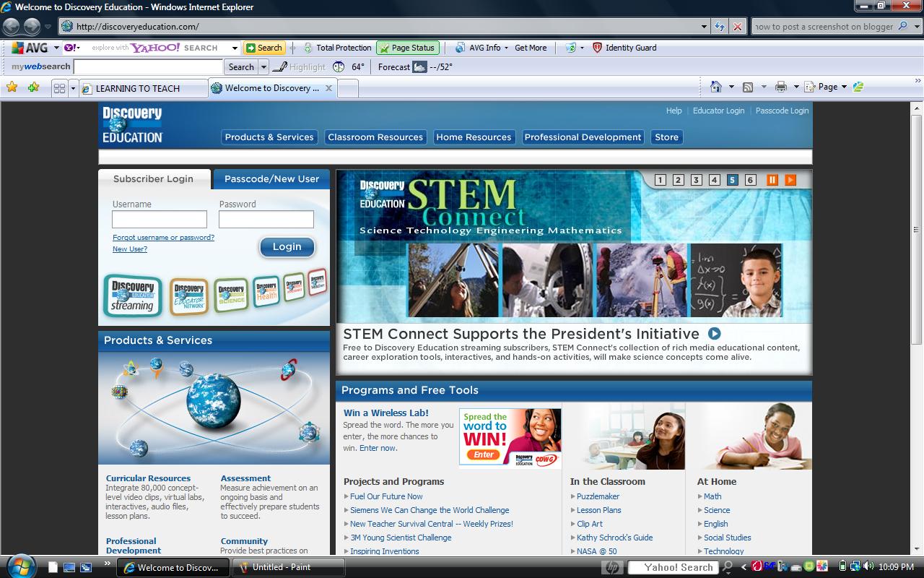Open the mywebsearch Search dropdown arrow

(x=263, y=66)
